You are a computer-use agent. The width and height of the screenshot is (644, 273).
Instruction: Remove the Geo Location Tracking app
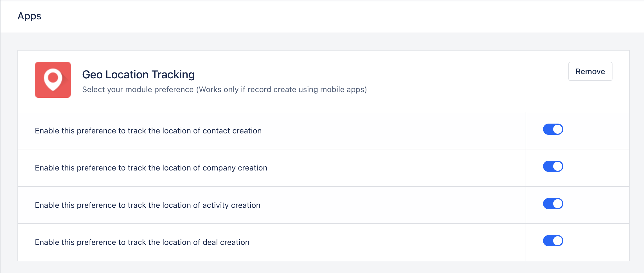tap(590, 71)
